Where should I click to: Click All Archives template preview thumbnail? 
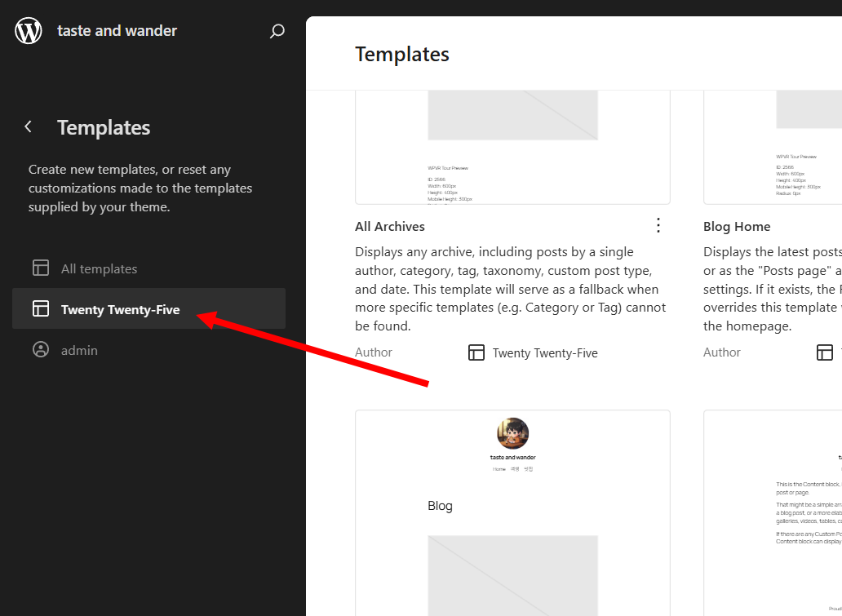(x=513, y=147)
